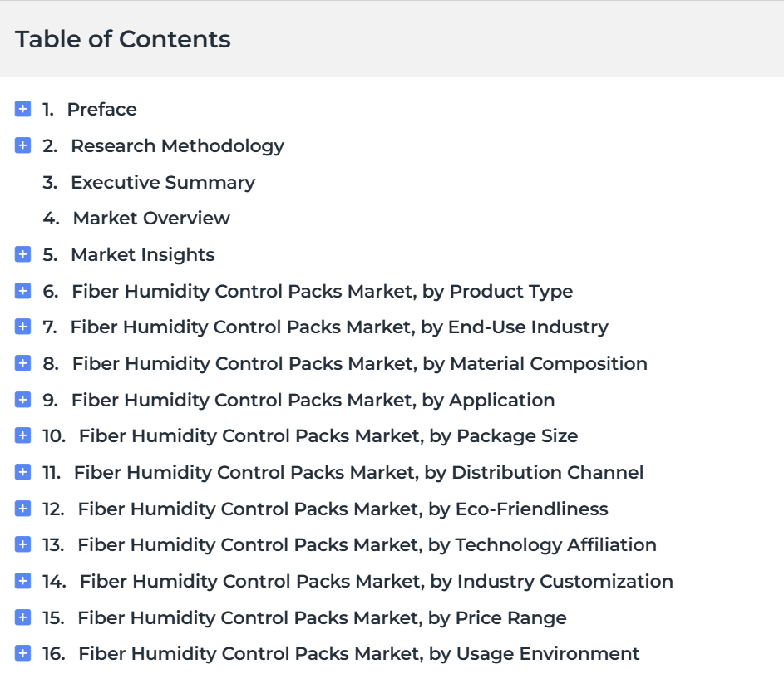Click plus icon beside by Application
The height and width of the screenshot is (674, 784).
pos(22,399)
